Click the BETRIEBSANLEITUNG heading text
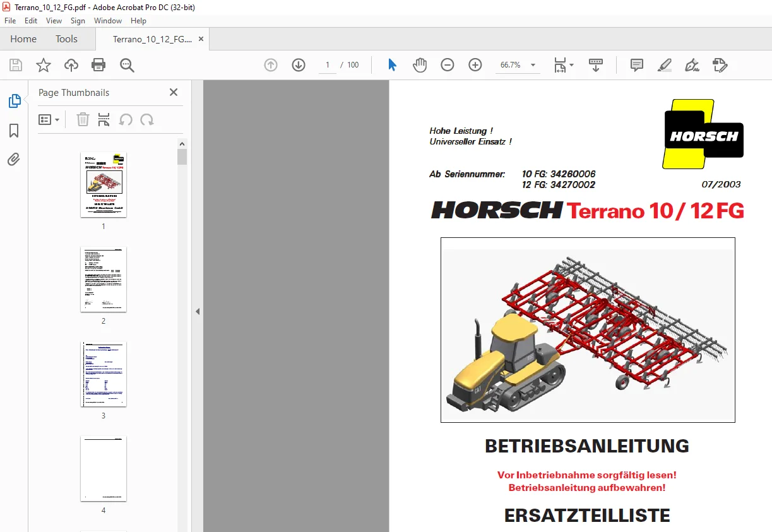 pyautogui.click(x=587, y=446)
